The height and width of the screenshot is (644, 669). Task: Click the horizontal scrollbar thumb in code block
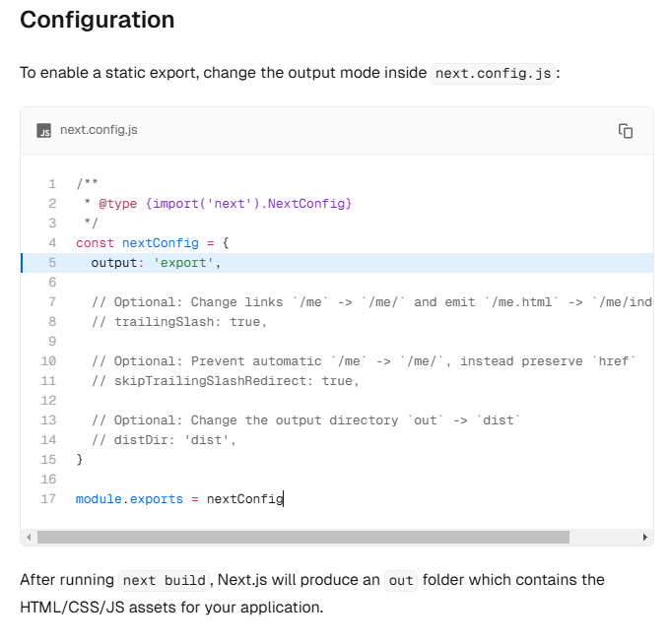coord(303,538)
